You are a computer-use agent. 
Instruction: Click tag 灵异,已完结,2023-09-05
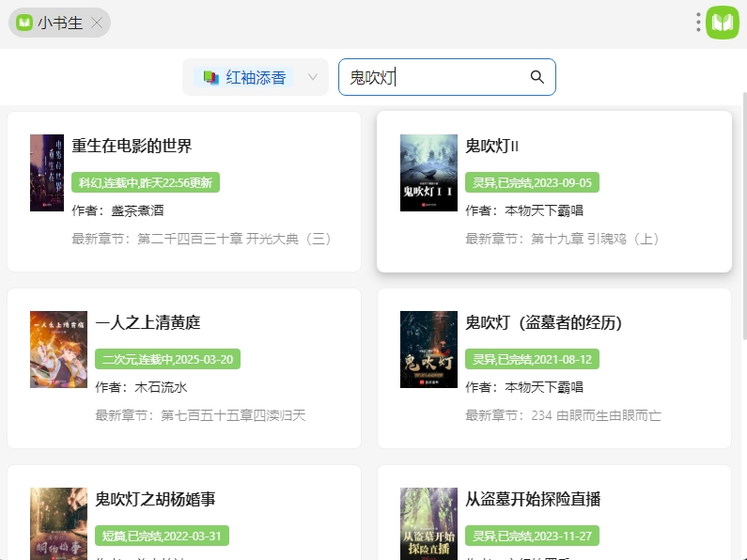(x=532, y=182)
